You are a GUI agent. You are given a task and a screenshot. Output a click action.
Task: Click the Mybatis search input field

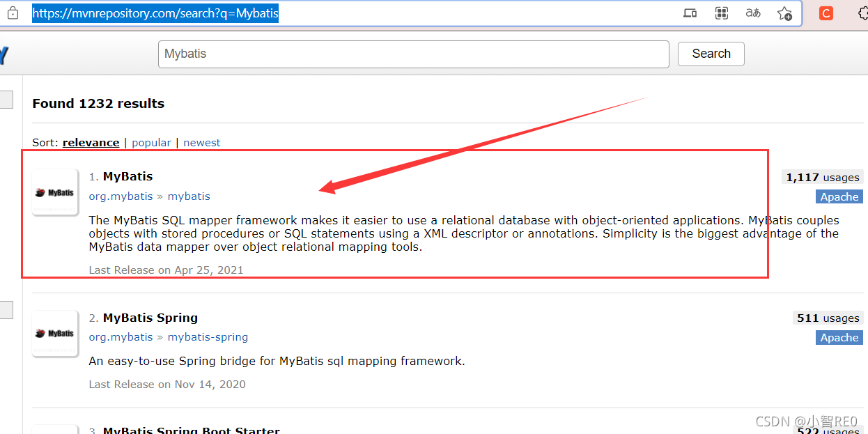point(414,54)
